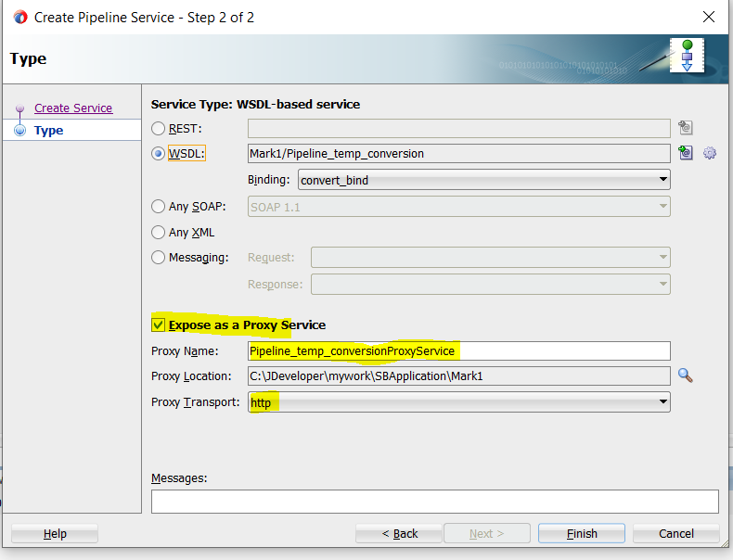Screen dimensions: 733x560
Task: Uncheck Expose as a Proxy Service
Action: coord(159,325)
